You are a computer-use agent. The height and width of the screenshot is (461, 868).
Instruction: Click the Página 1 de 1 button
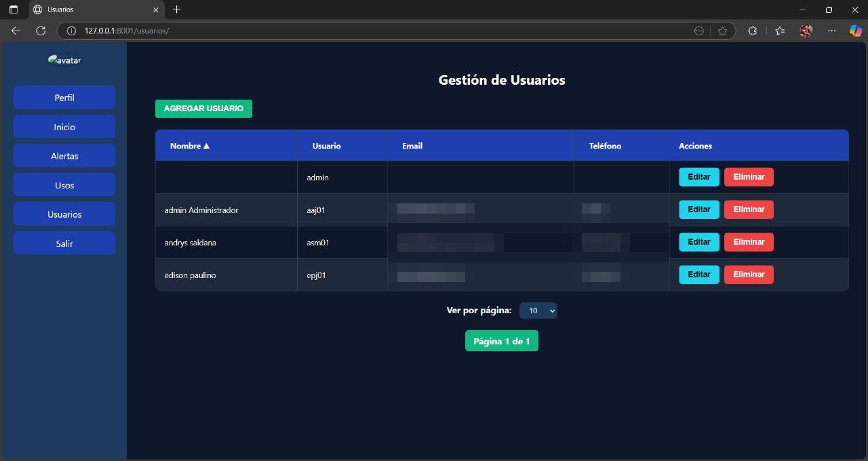pos(502,341)
